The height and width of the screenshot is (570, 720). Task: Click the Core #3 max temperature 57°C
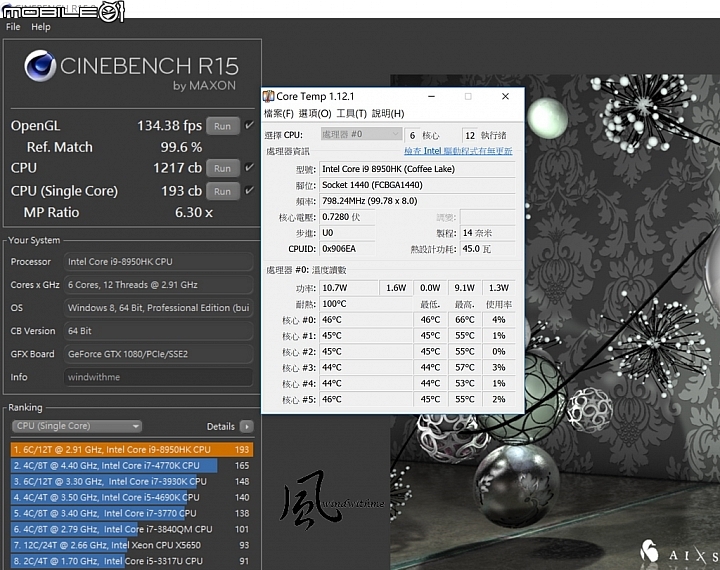pyautogui.click(x=465, y=367)
